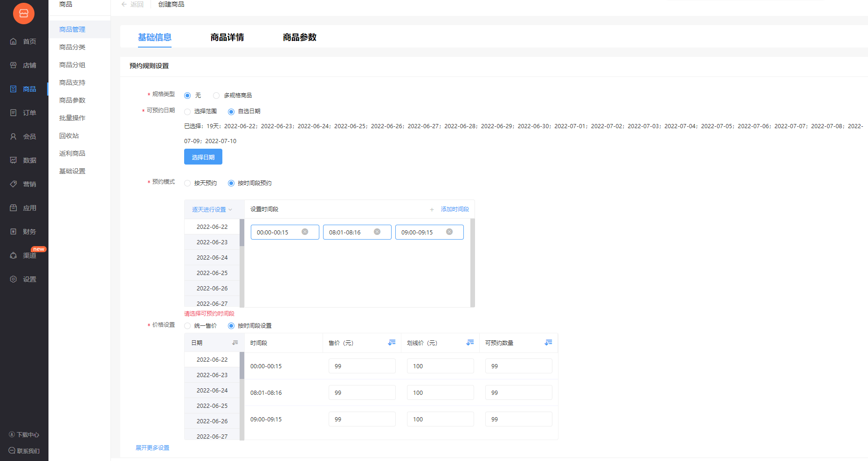Switch to 商品详情 tab
The width and height of the screenshot is (868, 461).
(227, 37)
